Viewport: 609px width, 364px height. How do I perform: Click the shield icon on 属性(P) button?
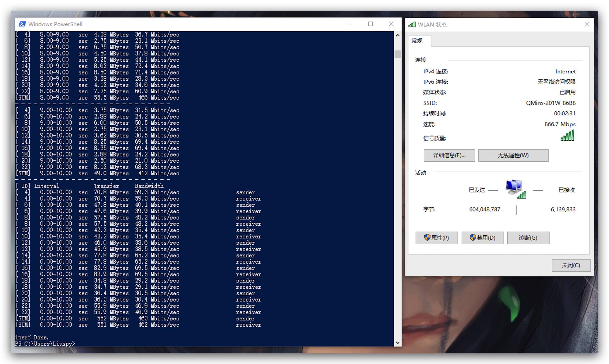(x=427, y=237)
